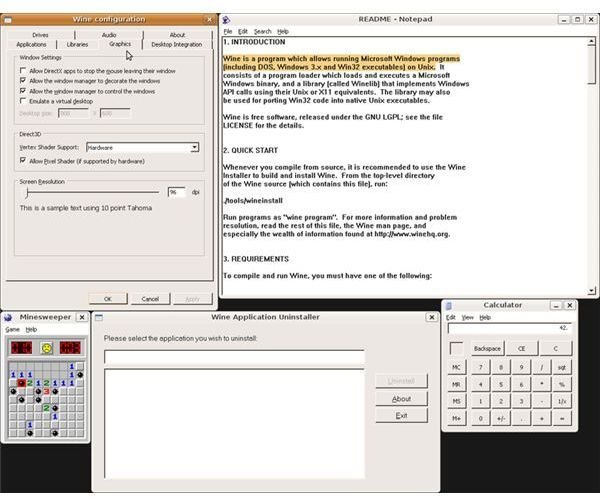Screen dimensions: 600x498
Task: Close the Wine Application Uninstaller window
Action: 432,317
